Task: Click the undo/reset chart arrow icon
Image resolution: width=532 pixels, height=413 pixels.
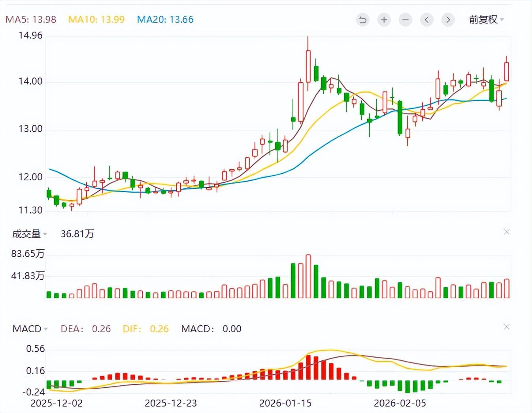Action: click(x=362, y=20)
